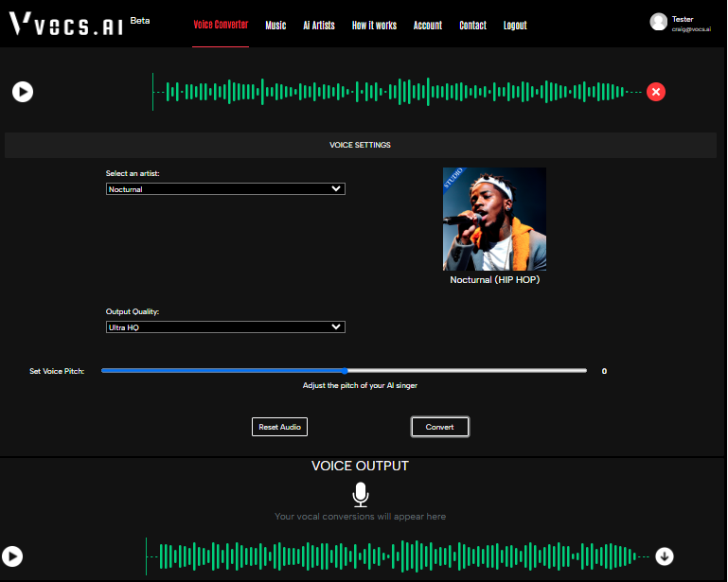
Task: Remove the input audio with red X
Action: pyautogui.click(x=655, y=92)
